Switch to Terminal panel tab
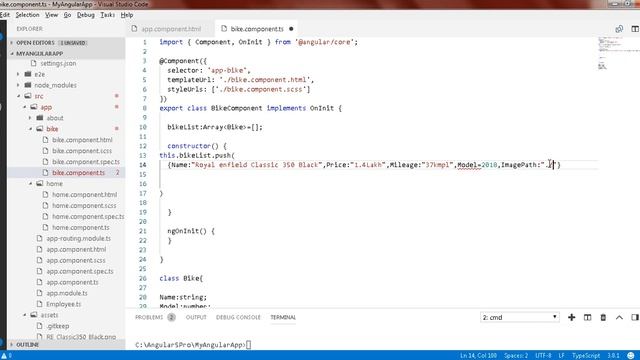Viewport: 640px width, 360px height. 283,317
